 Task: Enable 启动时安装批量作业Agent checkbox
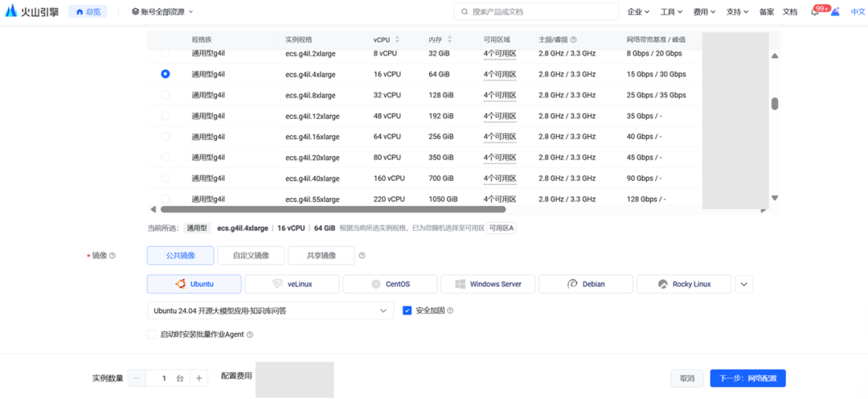pyautogui.click(x=152, y=335)
